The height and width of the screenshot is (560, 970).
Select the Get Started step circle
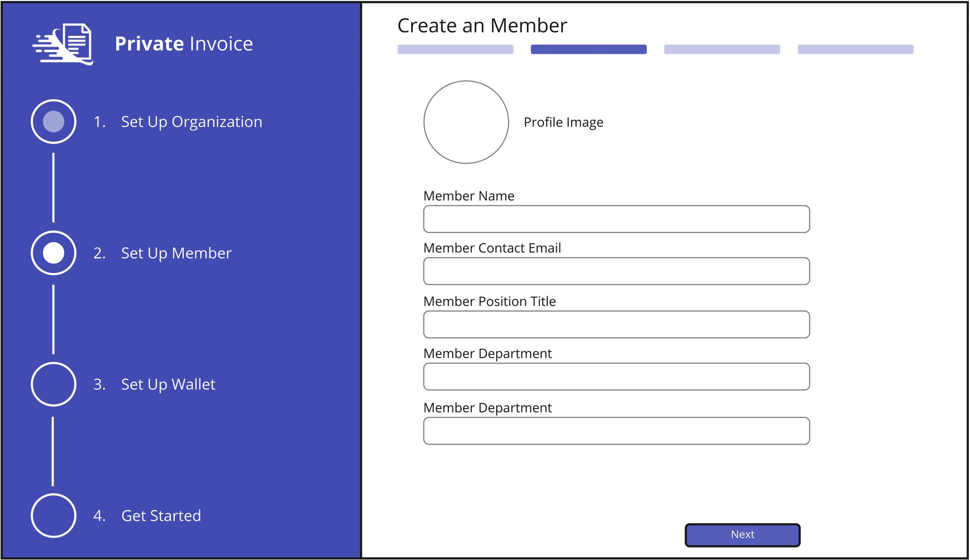pyautogui.click(x=53, y=515)
